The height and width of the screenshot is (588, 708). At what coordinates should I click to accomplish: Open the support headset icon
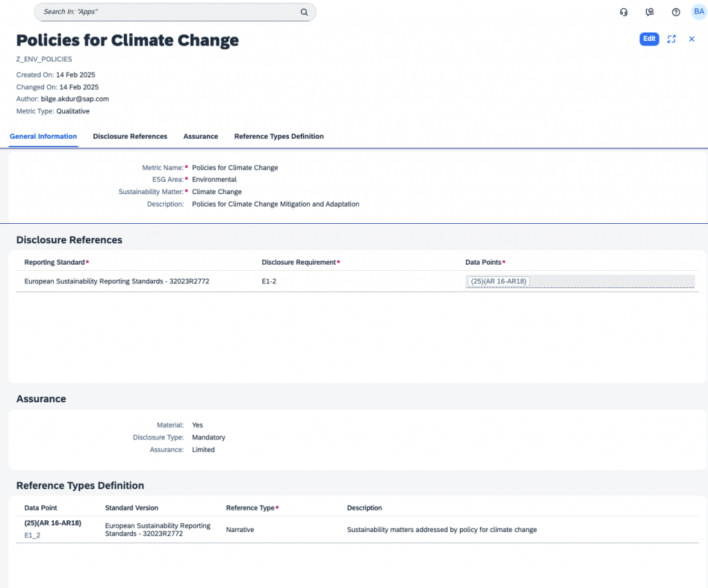[624, 12]
